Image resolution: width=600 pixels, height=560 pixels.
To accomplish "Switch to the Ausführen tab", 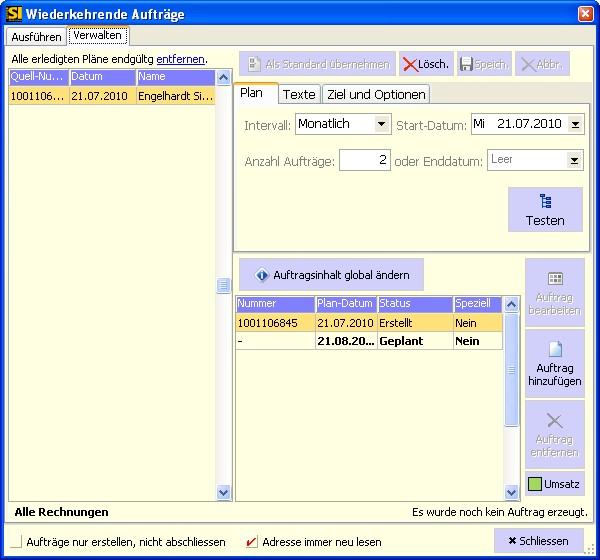I will [x=36, y=36].
